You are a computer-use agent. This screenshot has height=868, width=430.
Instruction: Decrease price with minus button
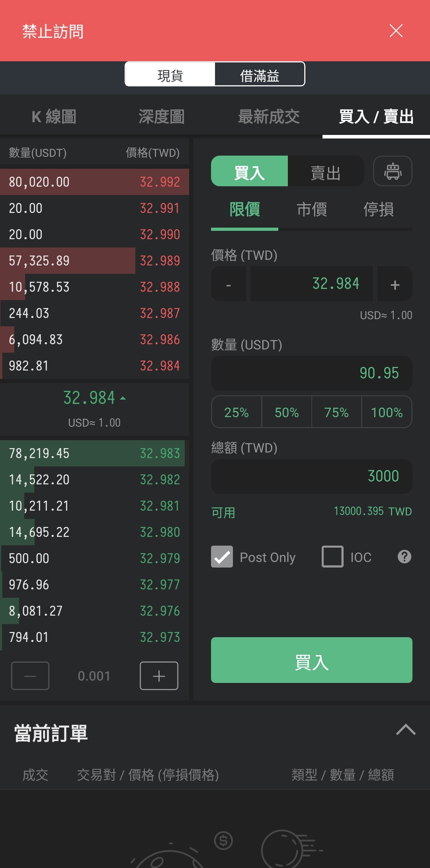coord(229,284)
